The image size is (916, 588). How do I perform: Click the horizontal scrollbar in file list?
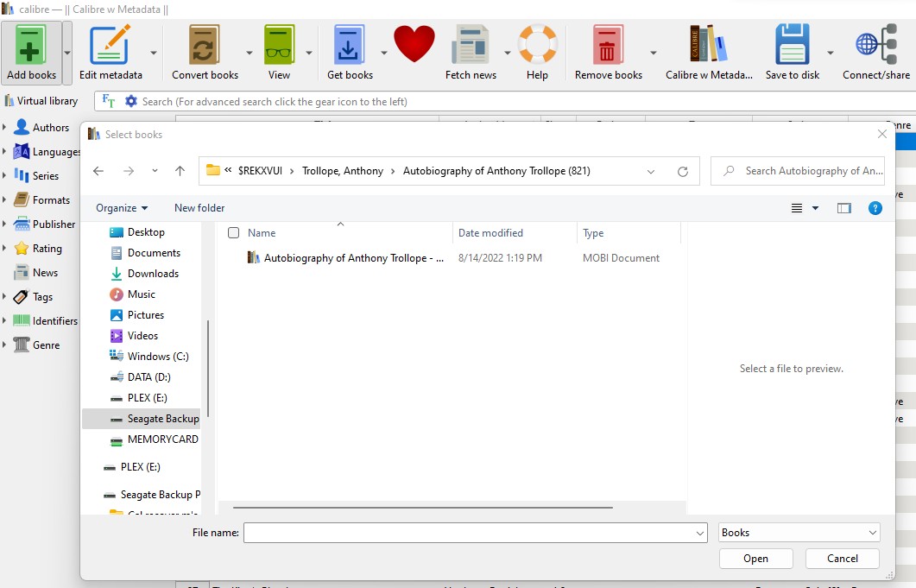pyautogui.click(x=422, y=508)
